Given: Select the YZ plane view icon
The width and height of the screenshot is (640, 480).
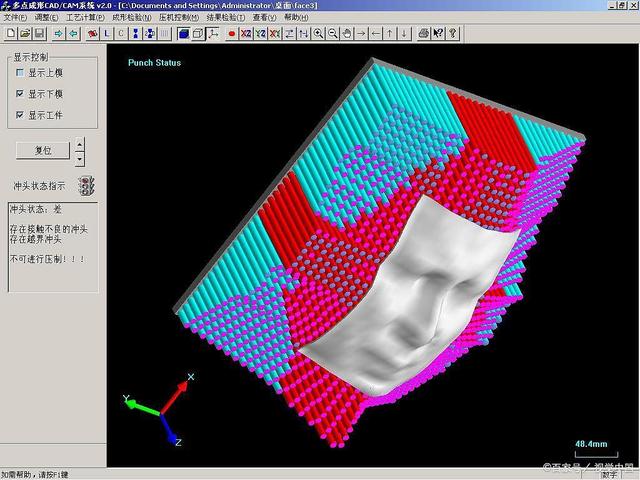Looking at the screenshot, I should 260,33.
